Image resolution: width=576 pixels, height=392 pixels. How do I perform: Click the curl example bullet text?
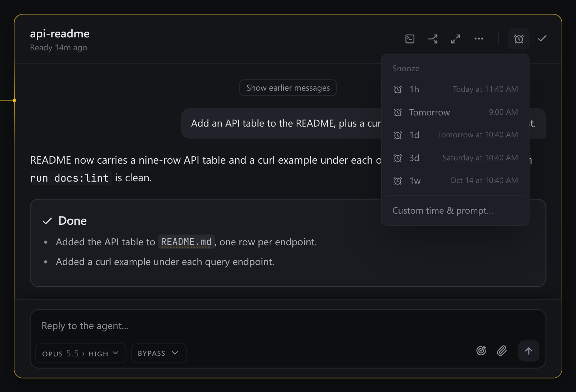point(165,262)
